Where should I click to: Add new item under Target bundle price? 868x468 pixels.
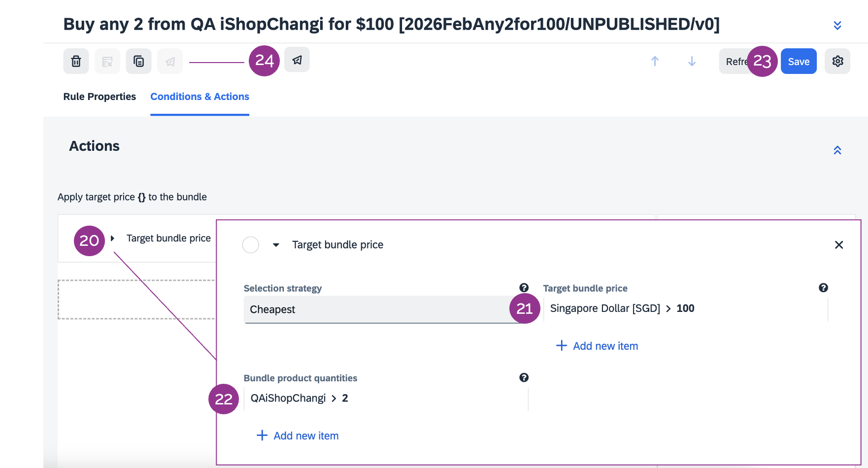[597, 346]
